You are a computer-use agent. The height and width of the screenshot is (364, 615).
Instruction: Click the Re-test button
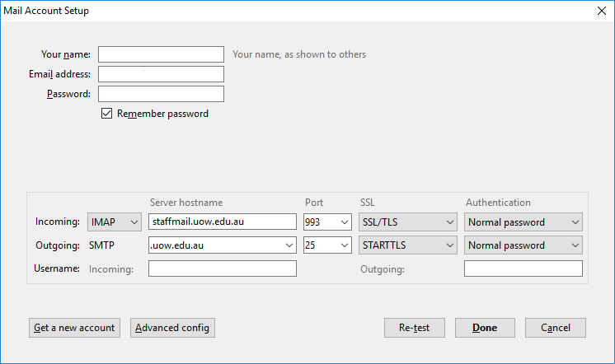coord(415,328)
